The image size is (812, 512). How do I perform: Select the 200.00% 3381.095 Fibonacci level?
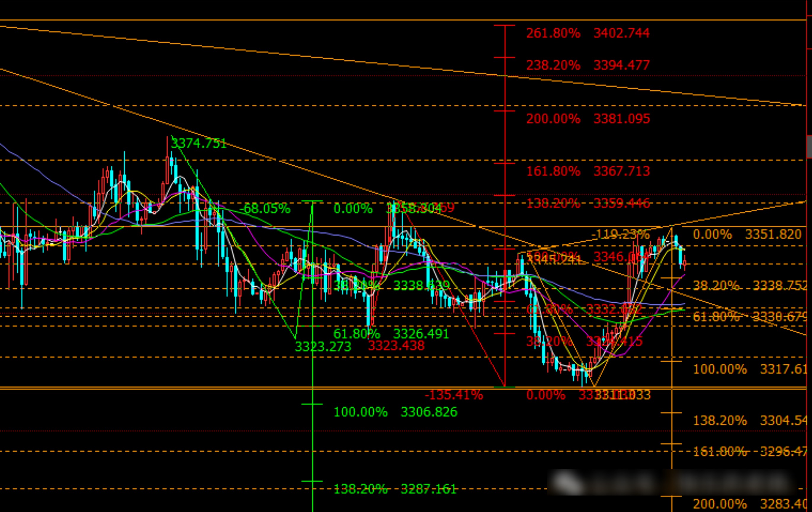pos(588,119)
